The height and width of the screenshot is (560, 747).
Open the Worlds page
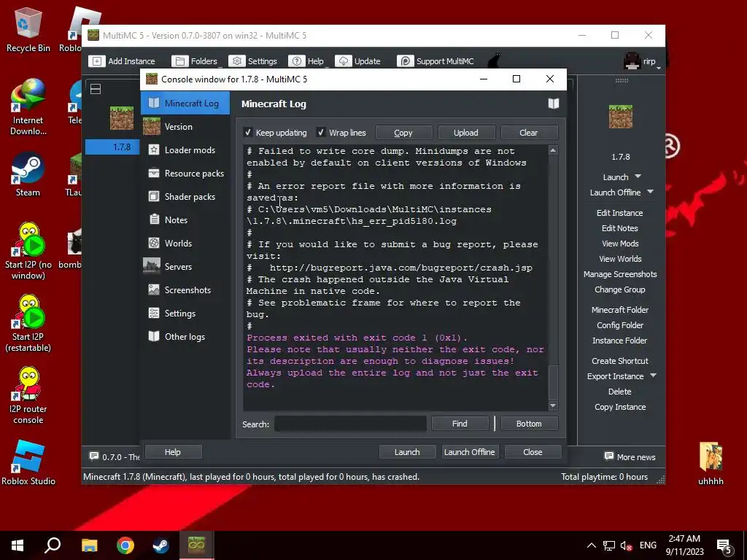tap(185, 243)
